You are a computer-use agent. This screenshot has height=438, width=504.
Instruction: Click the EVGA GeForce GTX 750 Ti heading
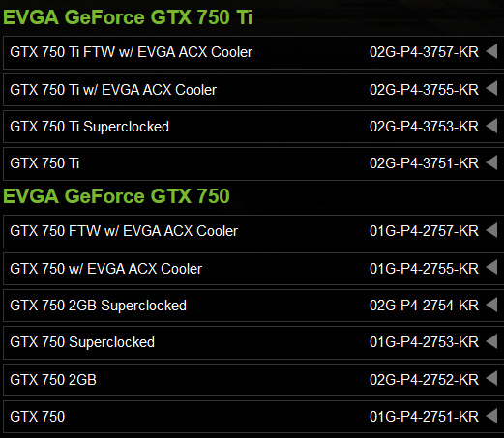pos(128,17)
